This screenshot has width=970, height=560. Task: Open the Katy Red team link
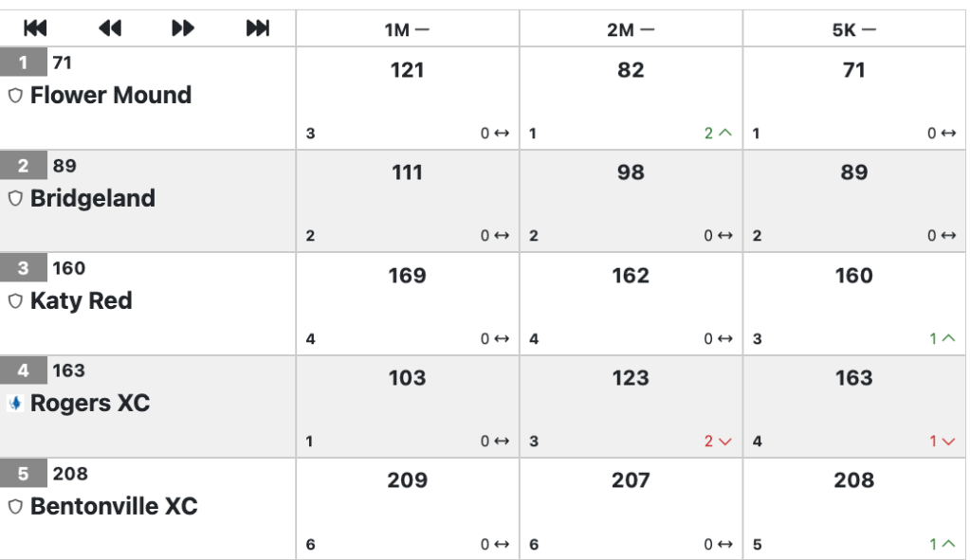pos(81,301)
